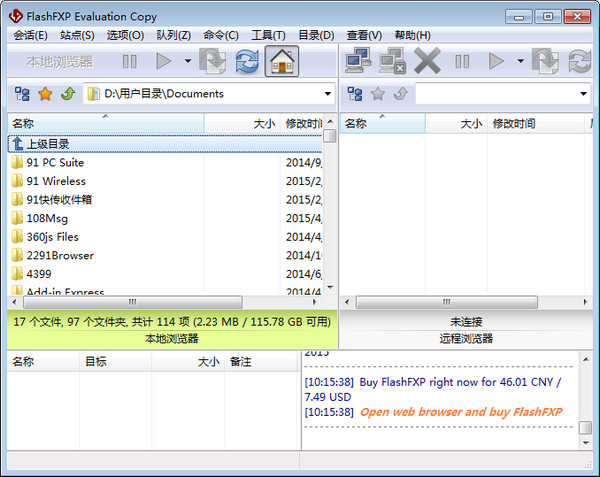Select the 91 PC Suite folder
The height and width of the screenshot is (477, 600).
[55, 162]
